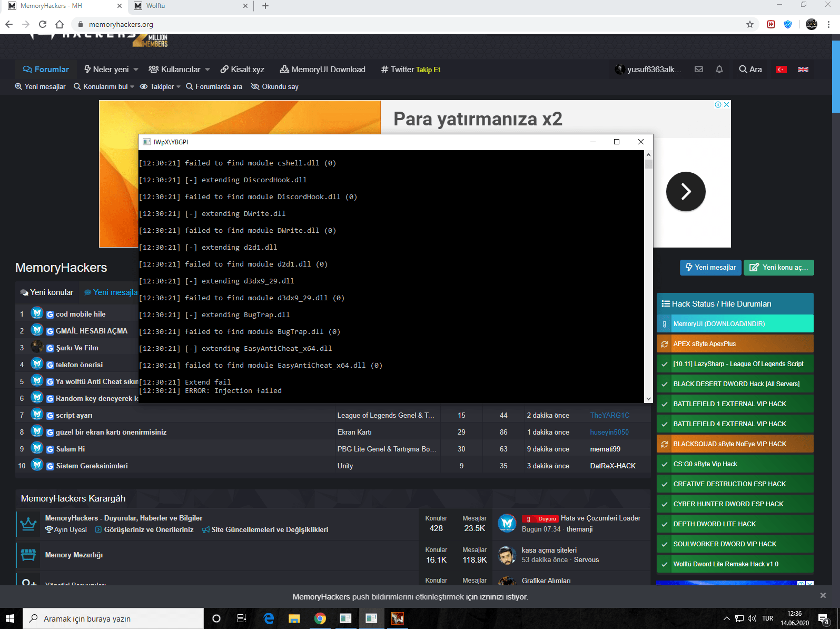Image resolution: width=840 pixels, height=629 pixels.
Task: Open the blue shield extension icon
Action: click(788, 24)
